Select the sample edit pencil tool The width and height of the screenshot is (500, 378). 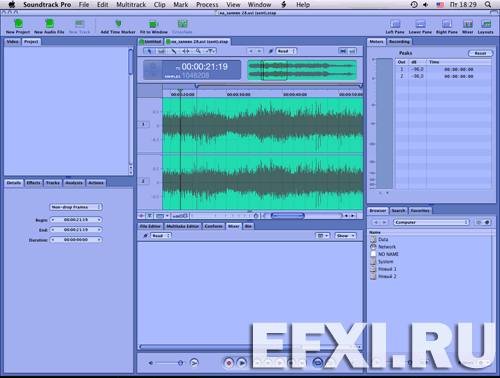tap(174, 51)
